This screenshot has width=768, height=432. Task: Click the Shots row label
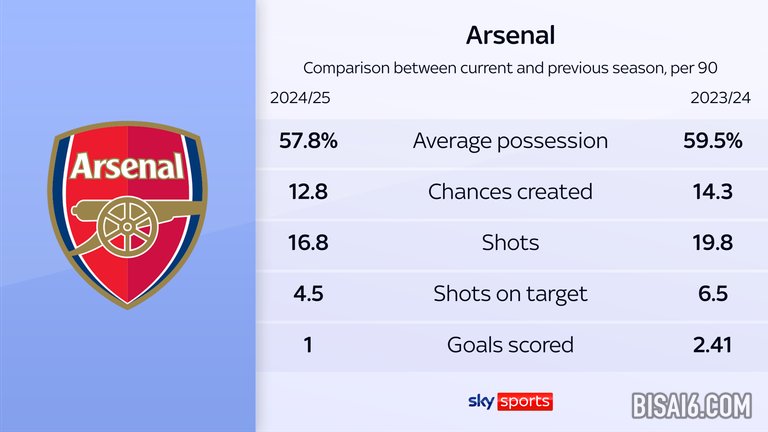(510, 242)
